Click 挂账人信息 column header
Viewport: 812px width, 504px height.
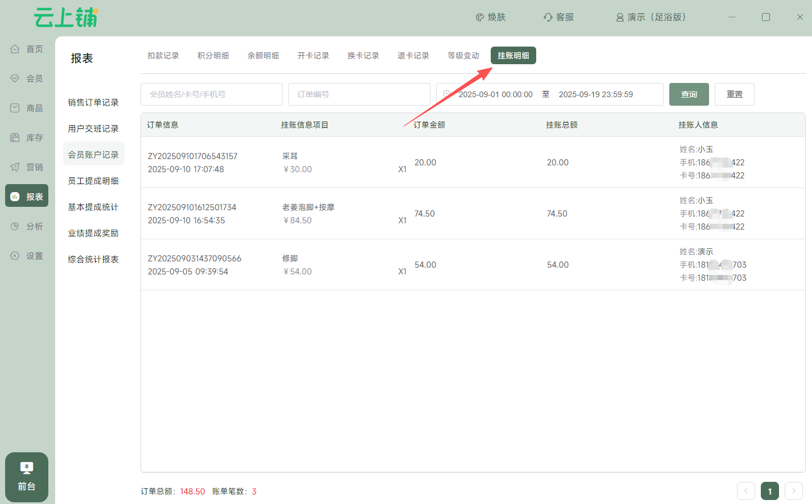(698, 125)
